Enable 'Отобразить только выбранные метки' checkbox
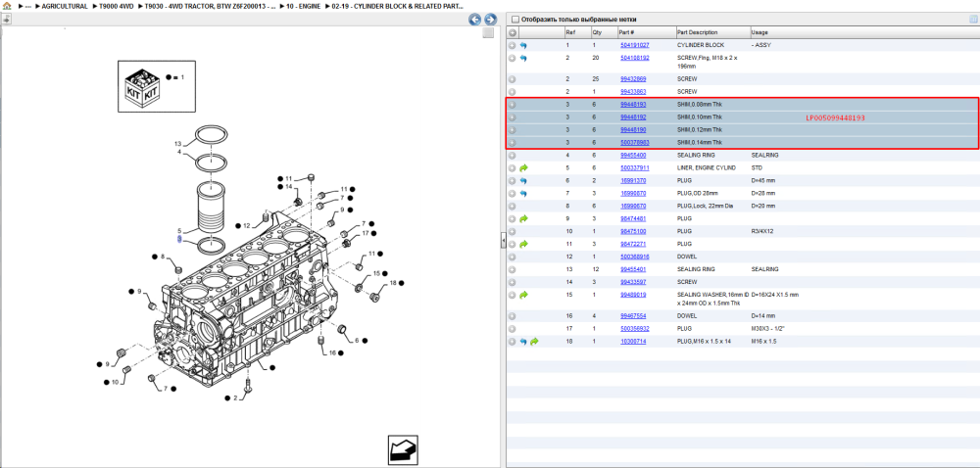Viewport: 980px width, 468px height. [x=515, y=20]
